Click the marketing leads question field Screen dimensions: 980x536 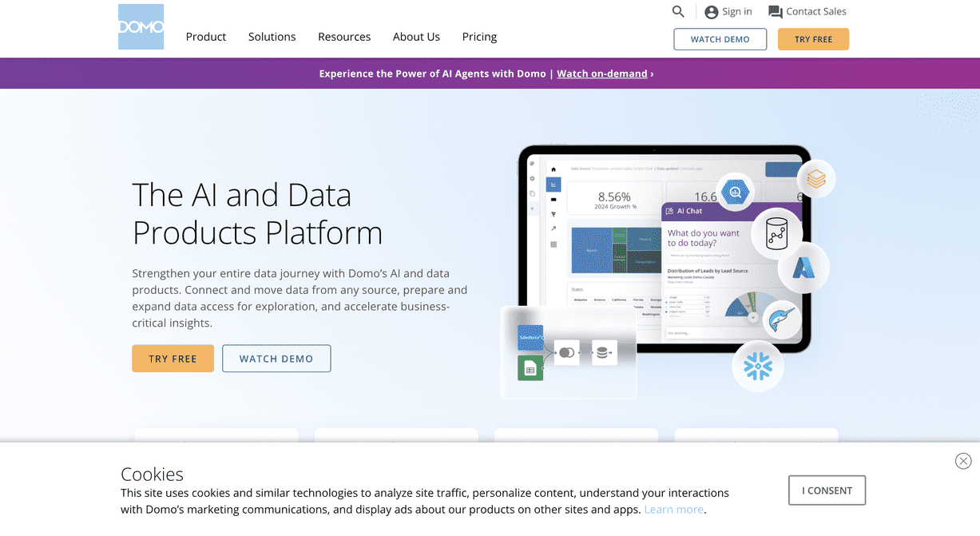[x=700, y=256]
